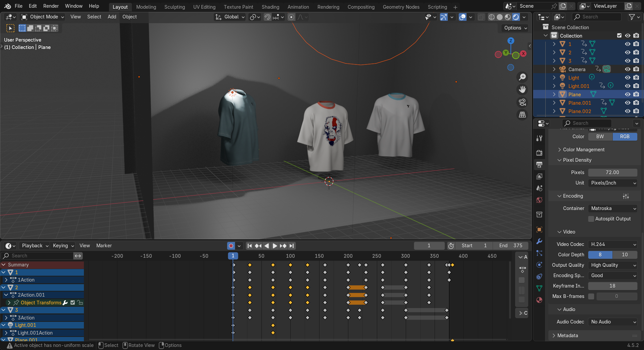Image resolution: width=644 pixels, height=350 pixels.
Task: Open the Physics properties tab
Action: point(539,265)
